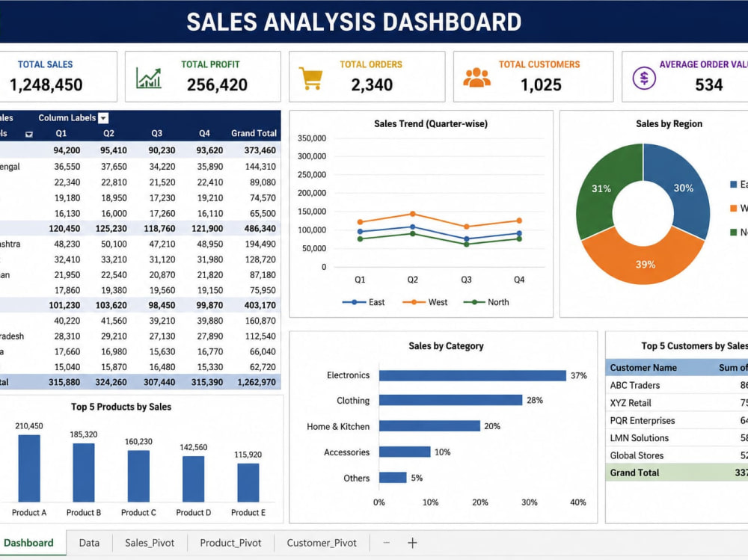Click the Total Profit value 256,420
This screenshot has height=560, width=748.
(217, 85)
